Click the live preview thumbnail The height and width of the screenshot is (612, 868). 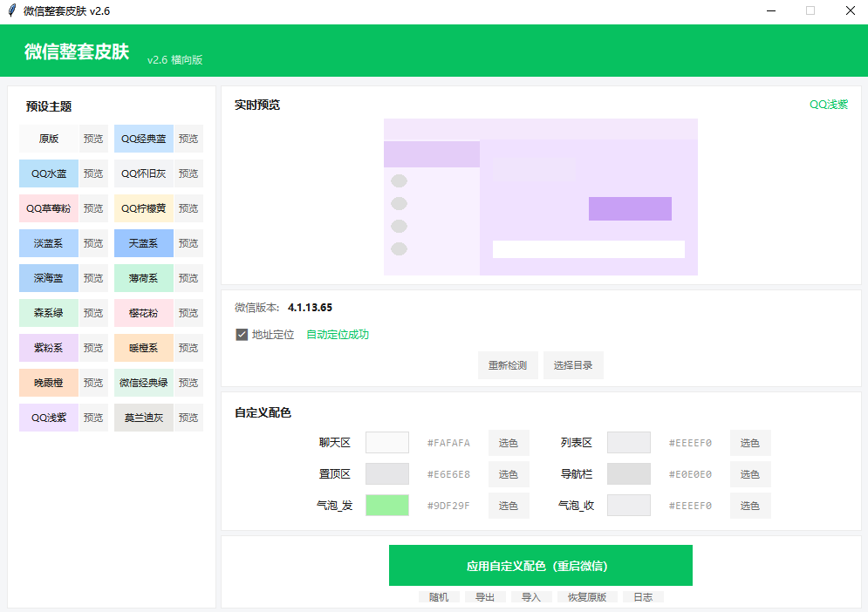click(541, 197)
